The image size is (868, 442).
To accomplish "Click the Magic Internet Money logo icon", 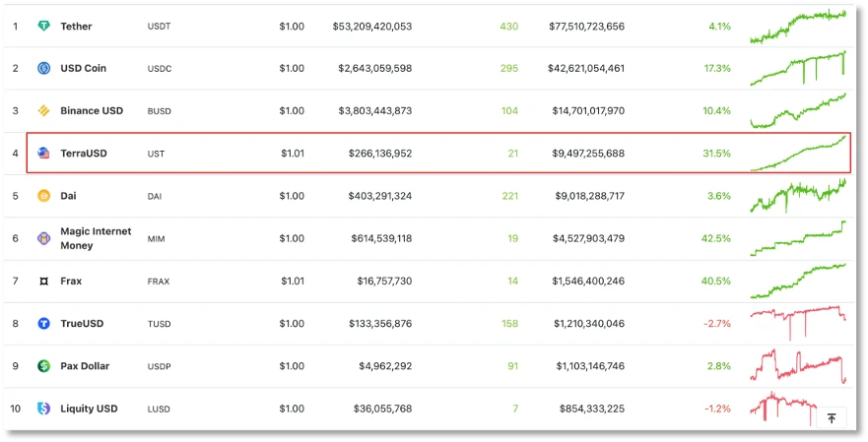I will tap(43, 238).
